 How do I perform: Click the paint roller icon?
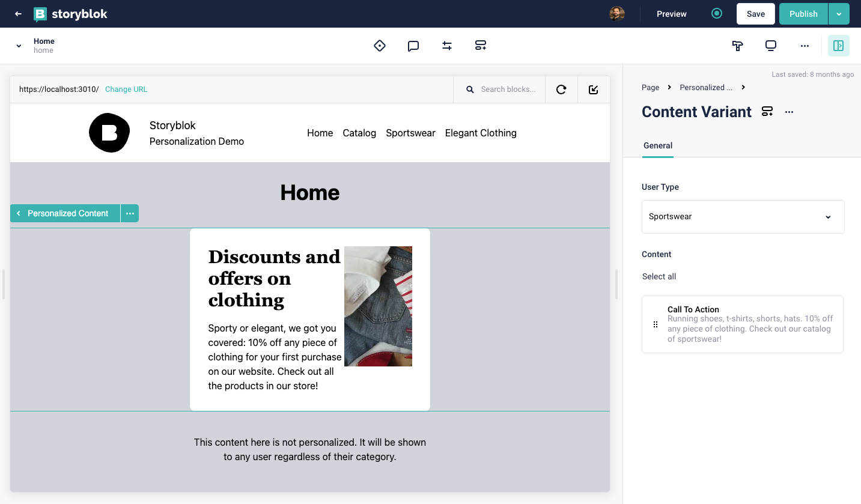click(738, 46)
